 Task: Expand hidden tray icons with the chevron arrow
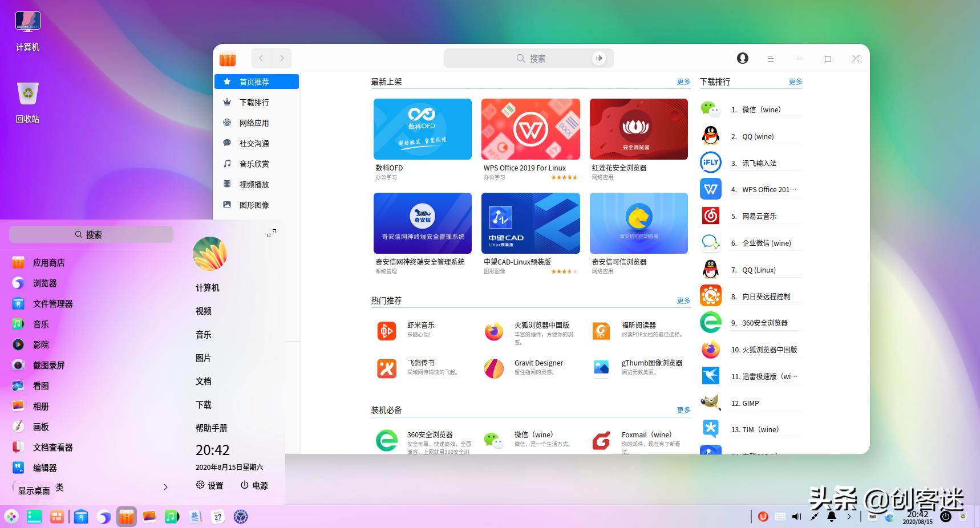tap(849, 517)
